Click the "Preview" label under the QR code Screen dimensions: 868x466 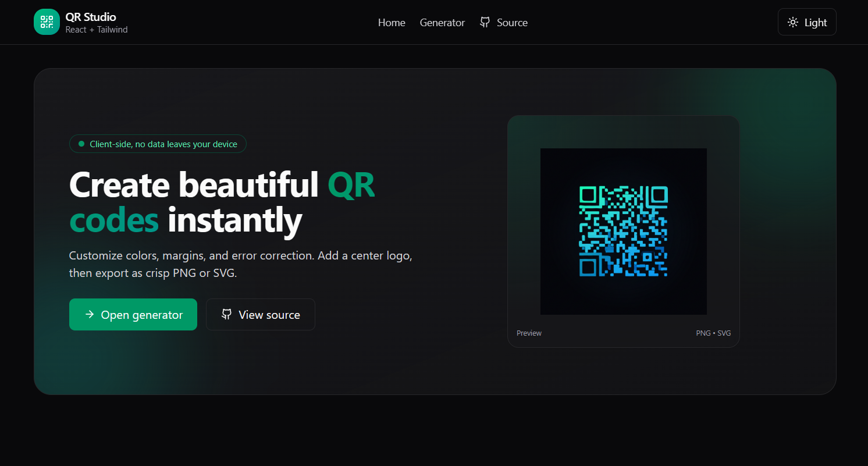tap(529, 333)
